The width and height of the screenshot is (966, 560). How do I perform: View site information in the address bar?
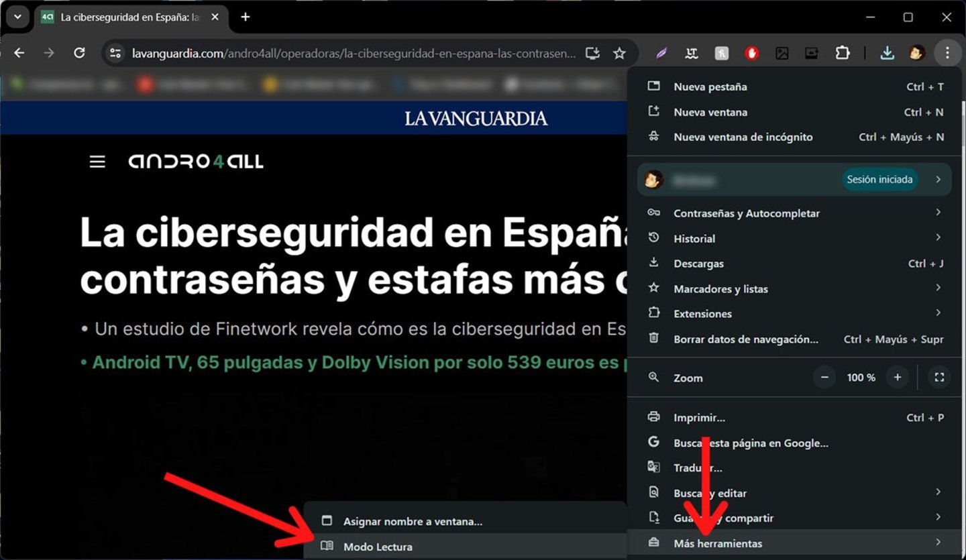coord(115,53)
